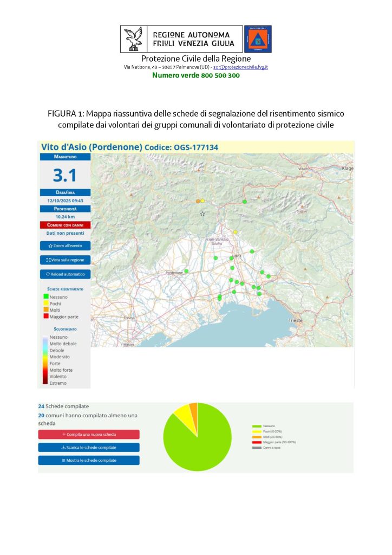The height and width of the screenshot is (555, 392).
Task: Click the epicenter star marker on map
Action: point(202,214)
